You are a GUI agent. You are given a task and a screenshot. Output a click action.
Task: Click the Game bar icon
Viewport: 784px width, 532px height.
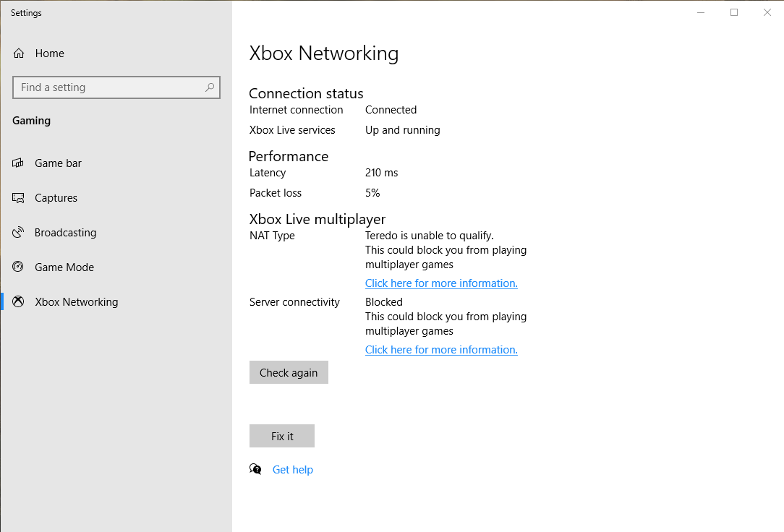point(18,163)
